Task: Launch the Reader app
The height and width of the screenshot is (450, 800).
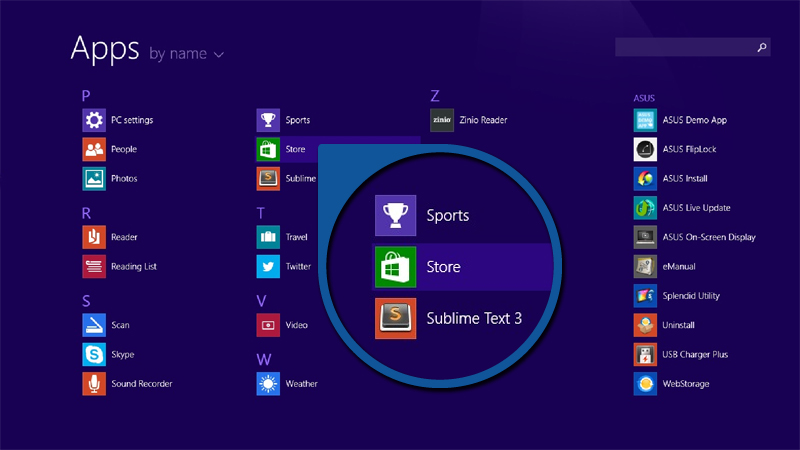Action: (94, 237)
